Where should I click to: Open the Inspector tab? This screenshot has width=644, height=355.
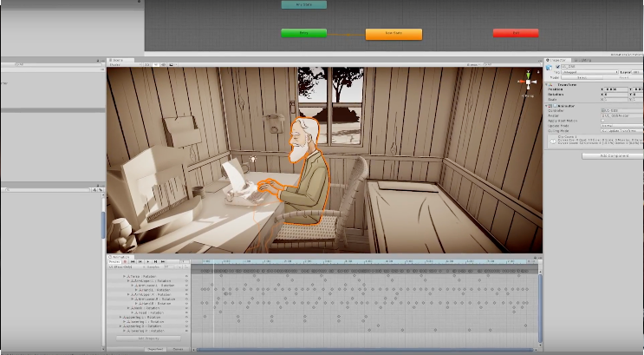[557, 60]
